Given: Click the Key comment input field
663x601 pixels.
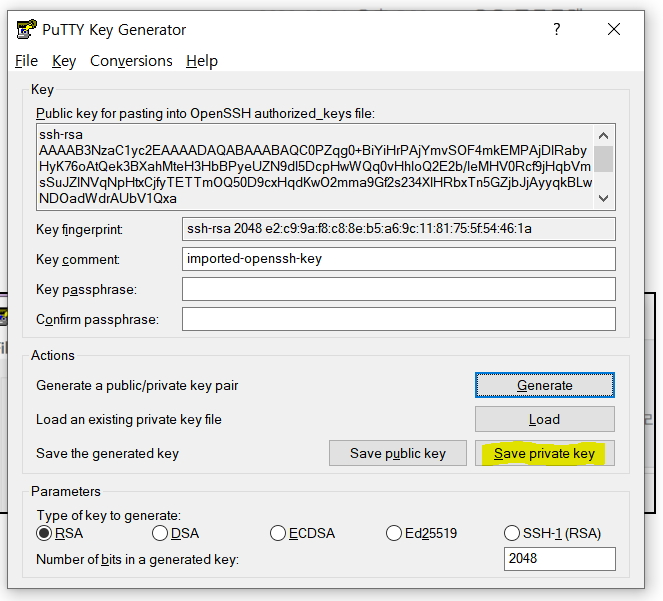Looking at the screenshot, I should [x=399, y=259].
